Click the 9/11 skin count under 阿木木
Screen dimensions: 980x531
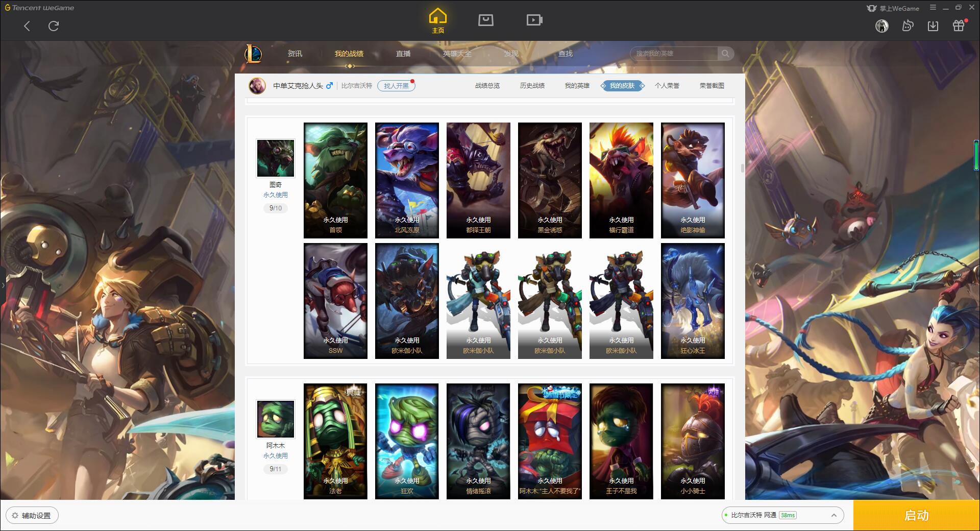(276, 469)
